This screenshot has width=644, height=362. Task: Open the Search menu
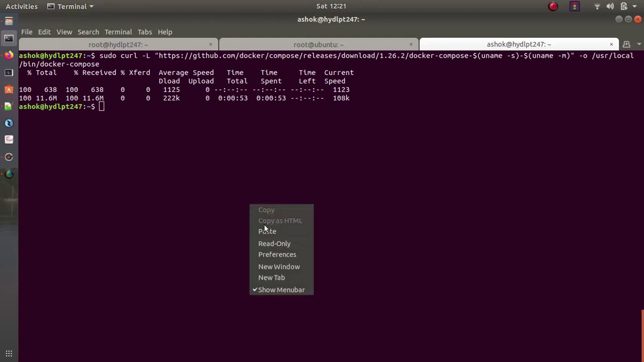pyautogui.click(x=88, y=32)
